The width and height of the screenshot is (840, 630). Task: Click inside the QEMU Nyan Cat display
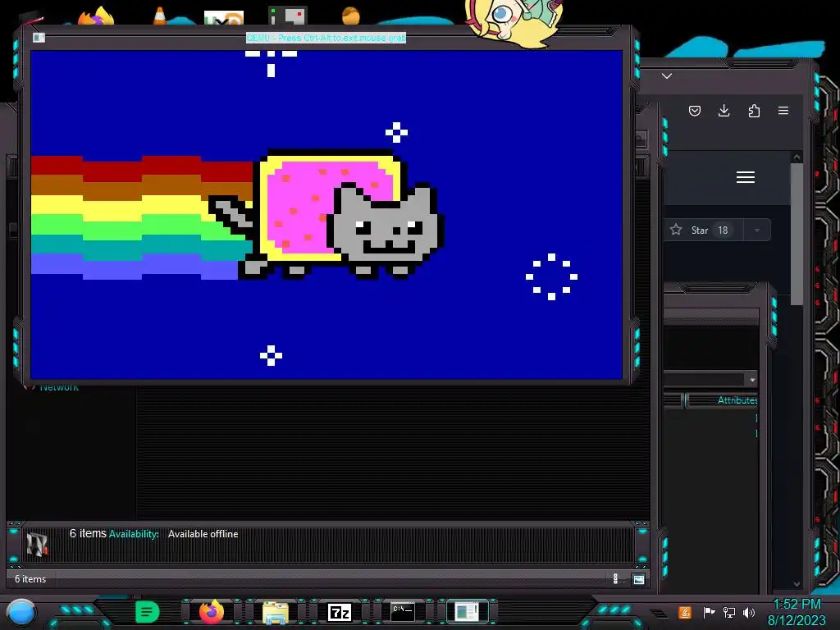pos(326,215)
